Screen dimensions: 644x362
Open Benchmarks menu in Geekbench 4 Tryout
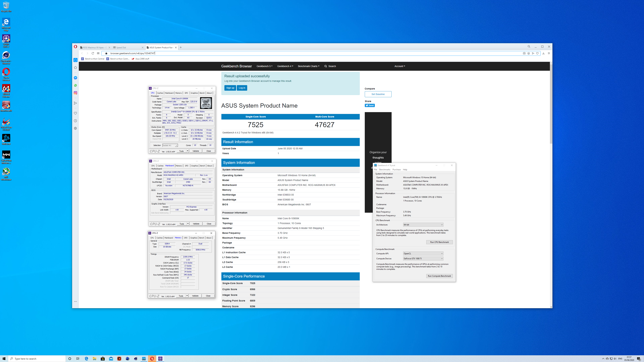point(385,170)
